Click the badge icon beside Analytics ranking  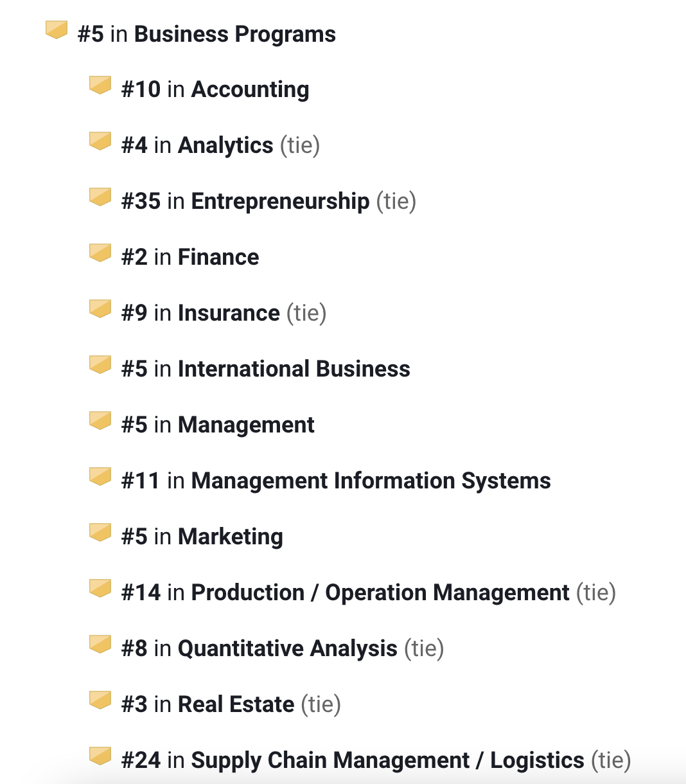click(x=100, y=141)
